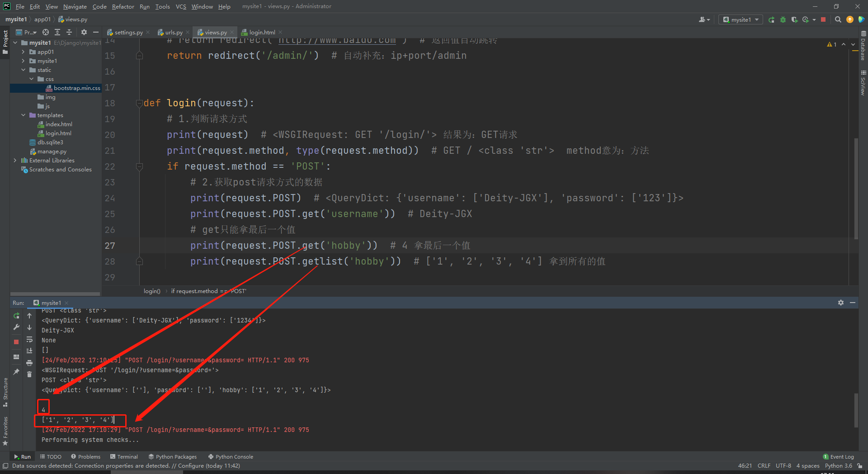Screen dimensions: 868x474
Task: Open the File menu
Action: pos(20,6)
